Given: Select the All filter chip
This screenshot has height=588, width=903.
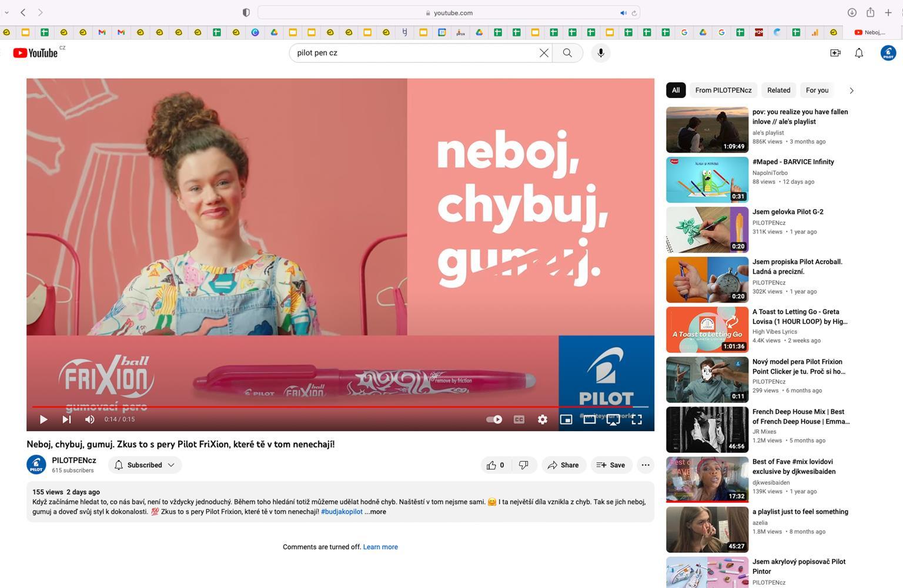Looking at the screenshot, I should pyautogui.click(x=675, y=90).
